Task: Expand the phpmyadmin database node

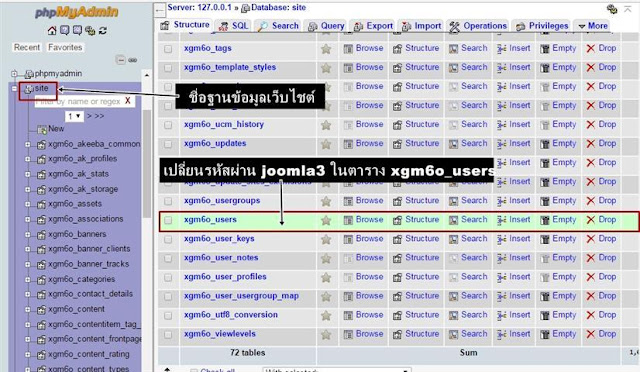Action: [14, 74]
